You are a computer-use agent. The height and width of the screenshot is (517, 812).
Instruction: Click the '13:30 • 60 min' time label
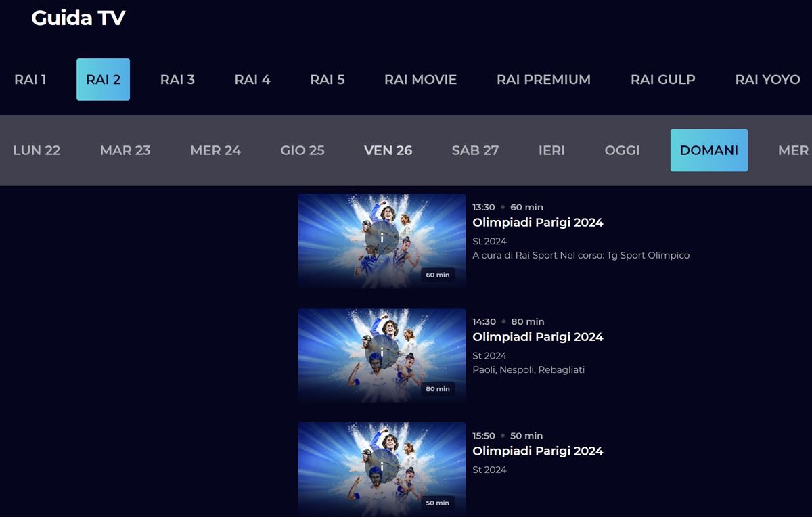(x=507, y=207)
